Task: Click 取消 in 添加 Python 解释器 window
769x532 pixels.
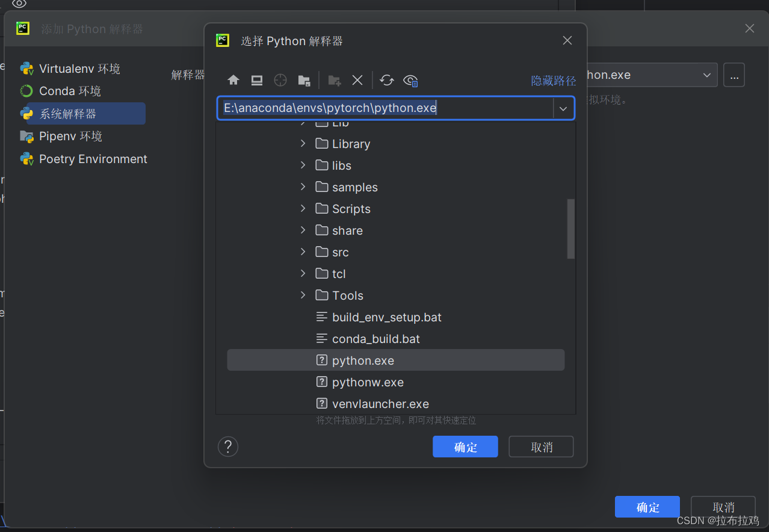Action: (x=723, y=507)
